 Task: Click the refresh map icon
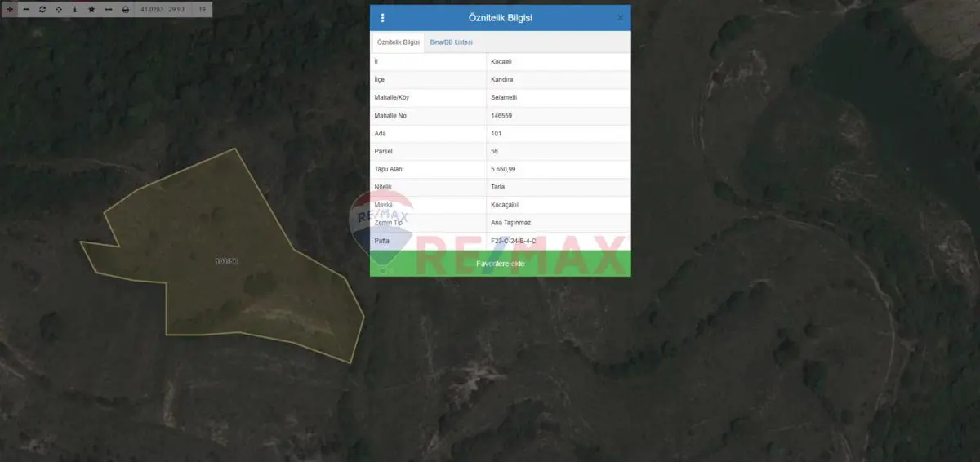[x=42, y=9]
